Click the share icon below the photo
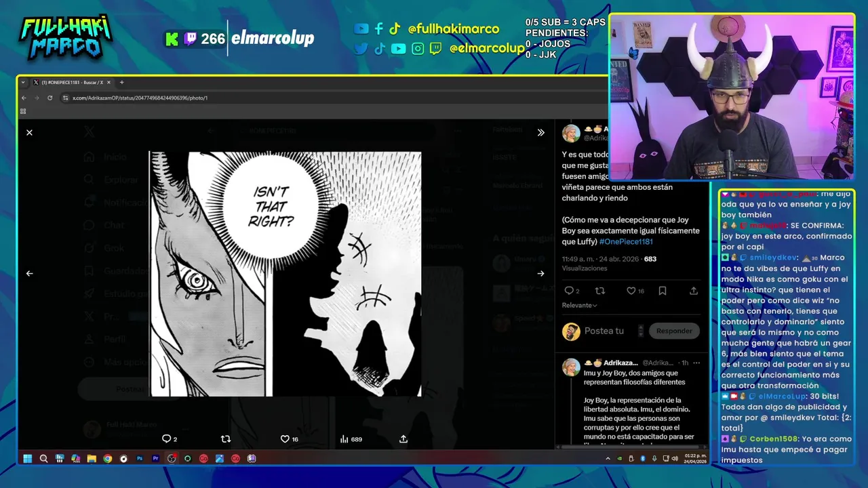 tap(403, 439)
